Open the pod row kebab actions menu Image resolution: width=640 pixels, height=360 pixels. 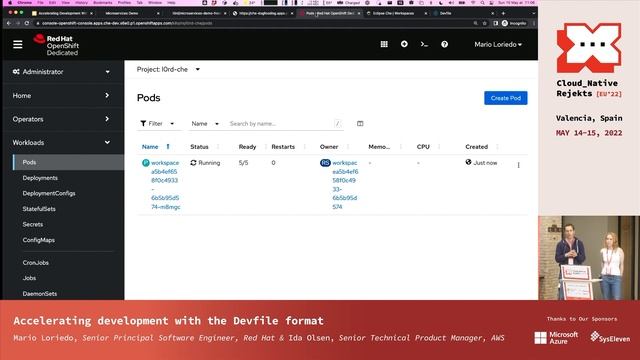click(518, 165)
